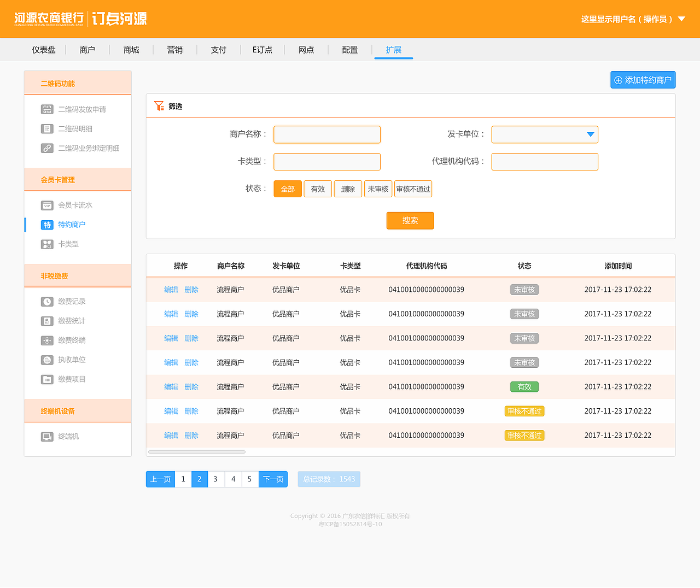Viewport: 700px width, 588px height.
Task: Click the 缴费终端 sidebar icon
Action: coord(47,340)
